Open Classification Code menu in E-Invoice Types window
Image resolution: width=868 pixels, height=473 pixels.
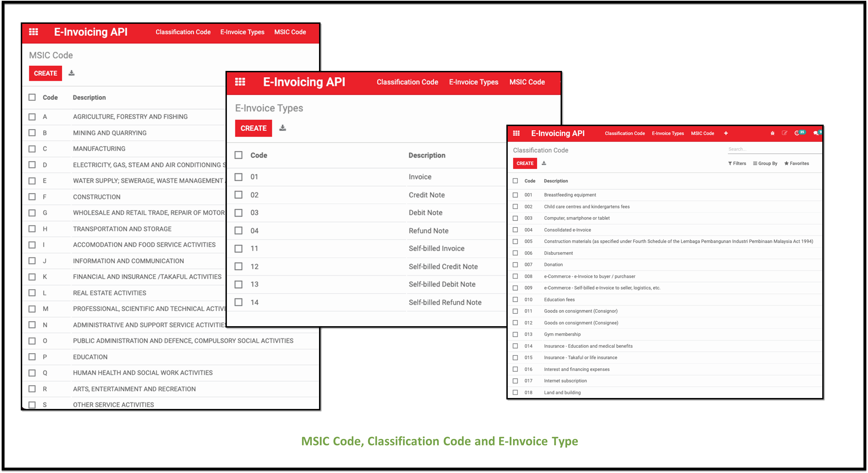[x=407, y=82]
